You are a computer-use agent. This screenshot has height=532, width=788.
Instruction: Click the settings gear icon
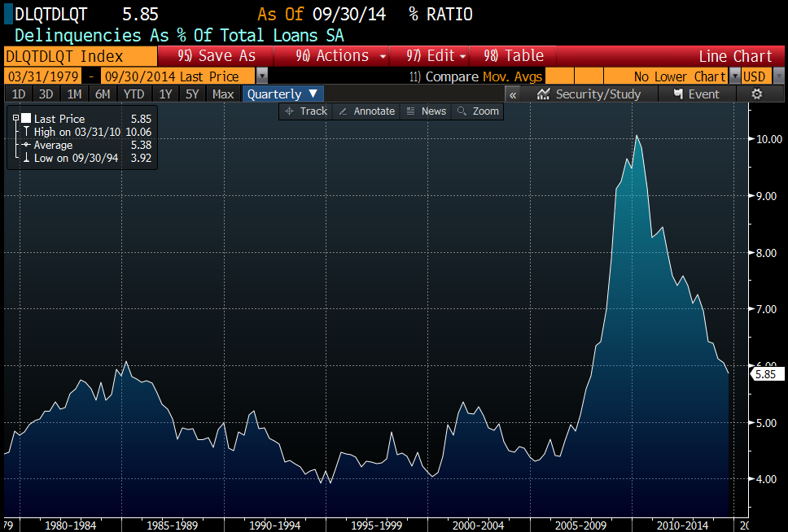click(x=756, y=94)
